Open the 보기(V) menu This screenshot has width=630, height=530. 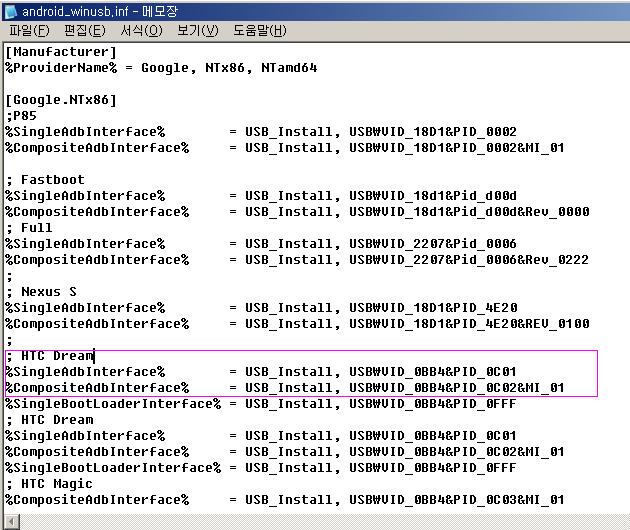pyautogui.click(x=198, y=31)
